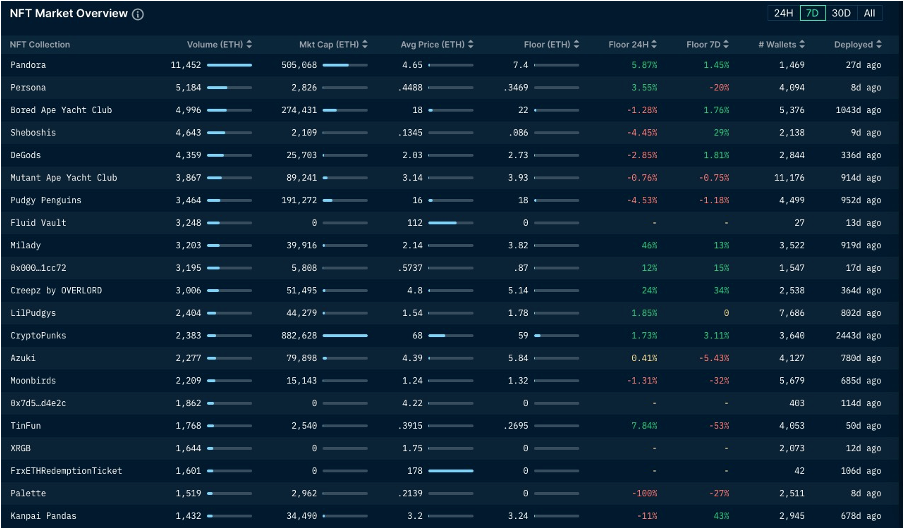The height and width of the screenshot is (528, 904).
Task: Sort by # Wallets arrows icon
Action: pos(802,44)
